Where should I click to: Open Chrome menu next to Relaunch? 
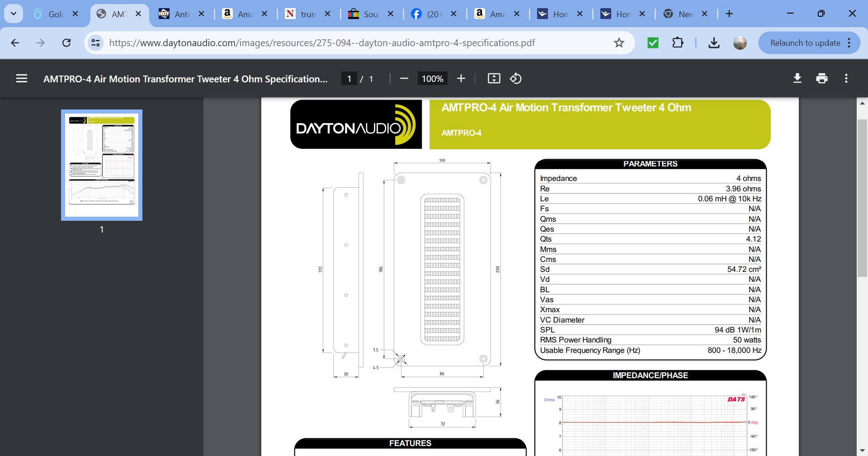coord(849,43)
